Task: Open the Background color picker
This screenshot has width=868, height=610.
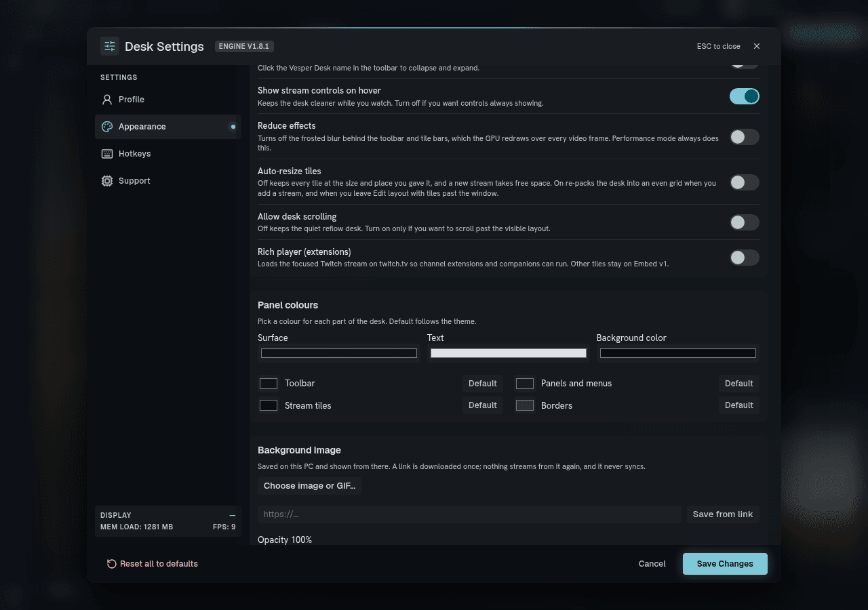Action: click(x=678, y=353)
